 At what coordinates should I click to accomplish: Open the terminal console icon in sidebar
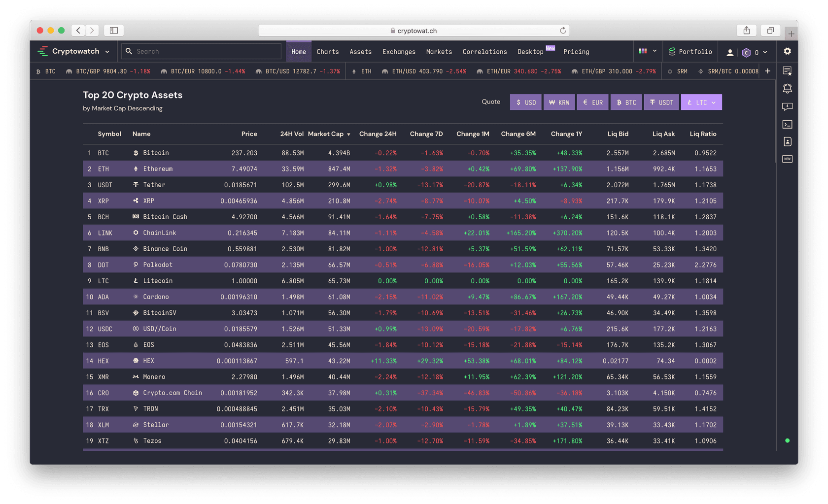coord(787,124)
